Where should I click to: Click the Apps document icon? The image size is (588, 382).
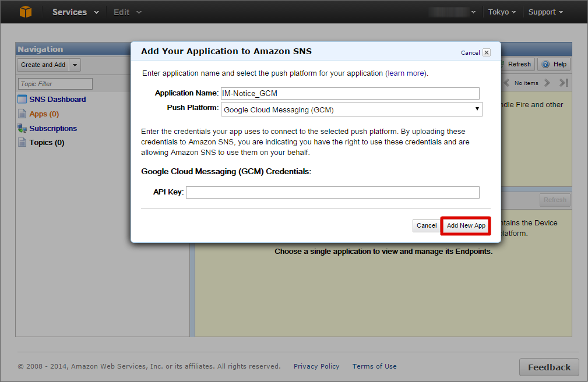point(22,114)
